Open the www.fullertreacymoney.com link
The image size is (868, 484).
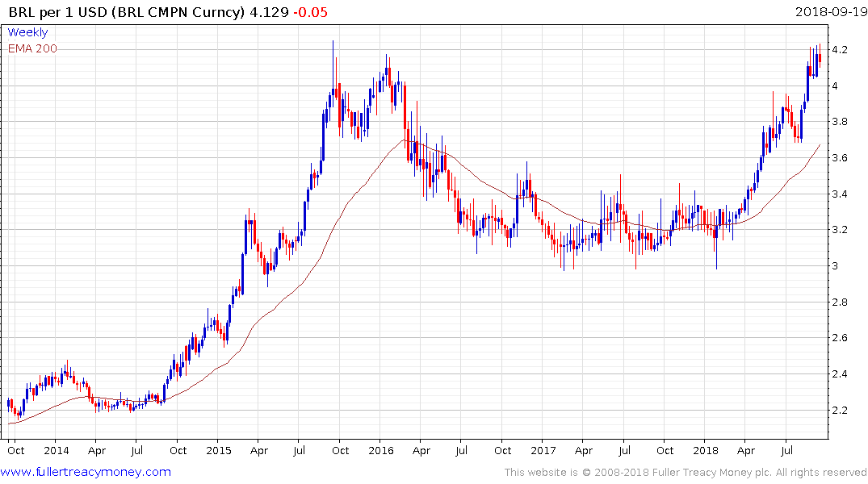coord(86,472)
